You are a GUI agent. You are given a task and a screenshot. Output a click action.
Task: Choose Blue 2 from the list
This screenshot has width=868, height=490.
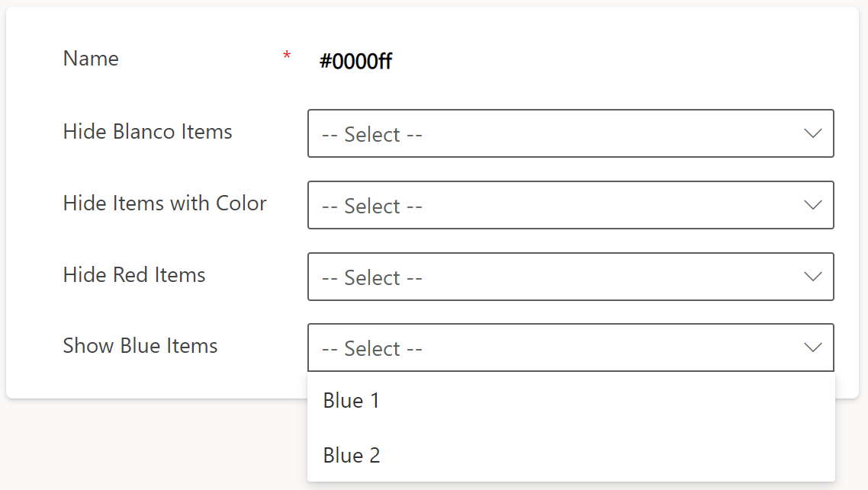pyautogui.click(x=571, y=455)
